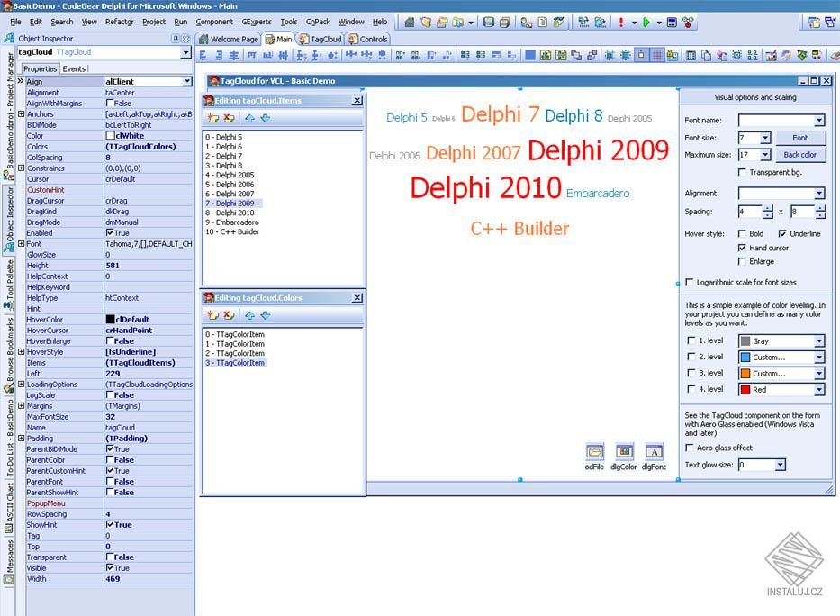Move selected color item down with arrow icon
Viewport: 840px width, 616px height.
[x=266, y=314]
